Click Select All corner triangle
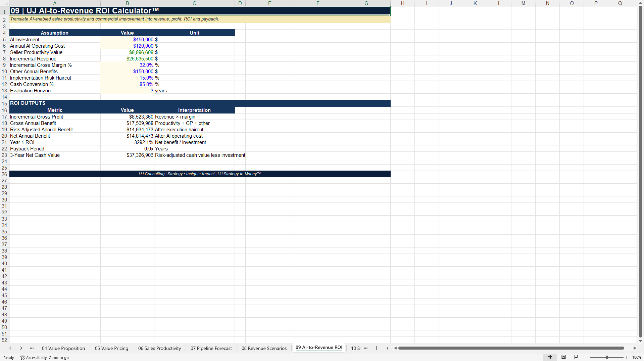This screenshot has width=644, height=361. click(x=4, y=3)
